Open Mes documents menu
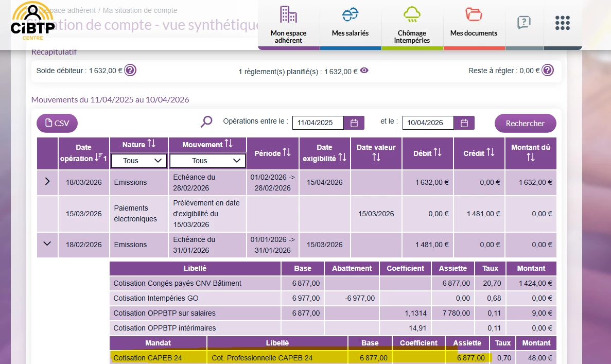The width and height of the screenshot is (611, 364). (x=474, y=25)
